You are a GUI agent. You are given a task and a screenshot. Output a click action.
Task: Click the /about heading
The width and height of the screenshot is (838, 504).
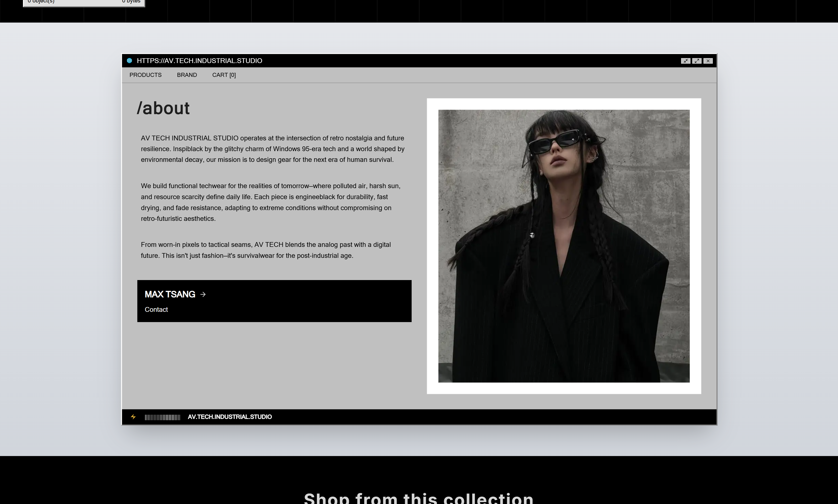163,108
